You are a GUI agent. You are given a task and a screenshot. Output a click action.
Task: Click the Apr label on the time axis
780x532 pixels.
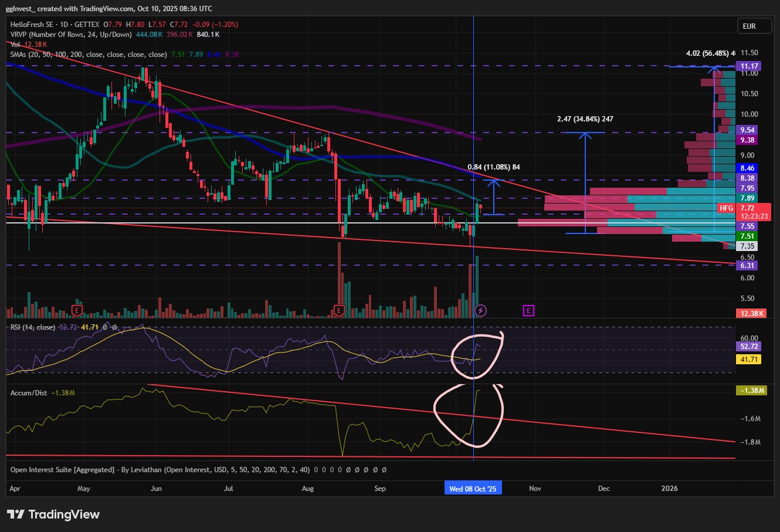(16, 489)
